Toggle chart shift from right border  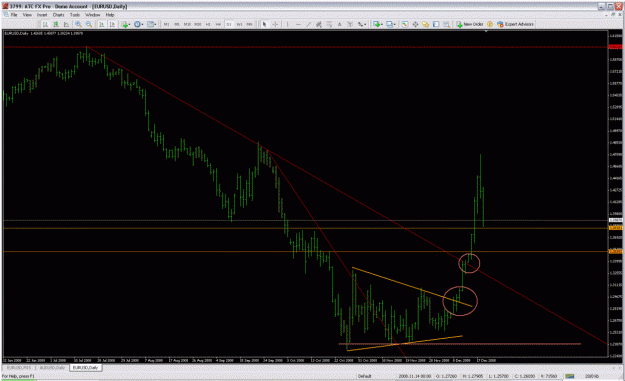tap(112, 24)
